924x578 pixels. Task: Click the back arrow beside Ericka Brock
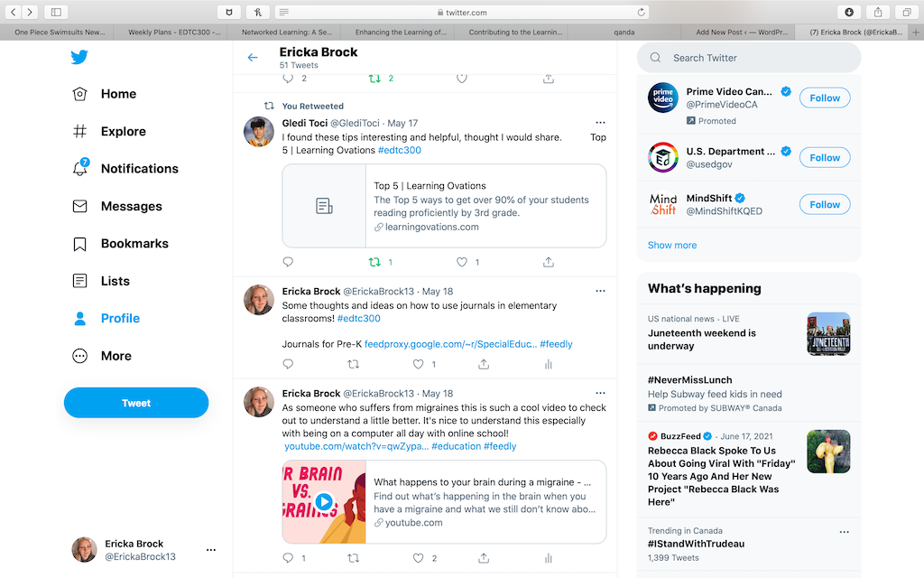[x=253, y=57]
